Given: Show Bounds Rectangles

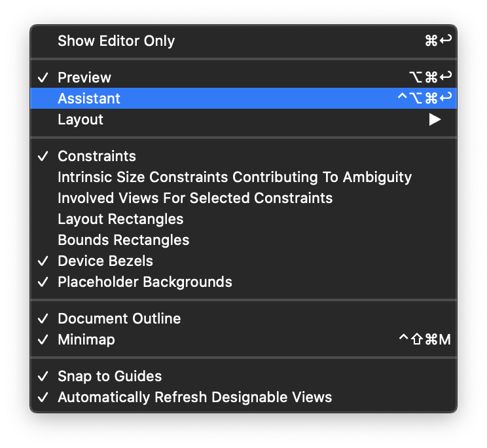Looking at the screenshot, I should click(x=243, y=240).
